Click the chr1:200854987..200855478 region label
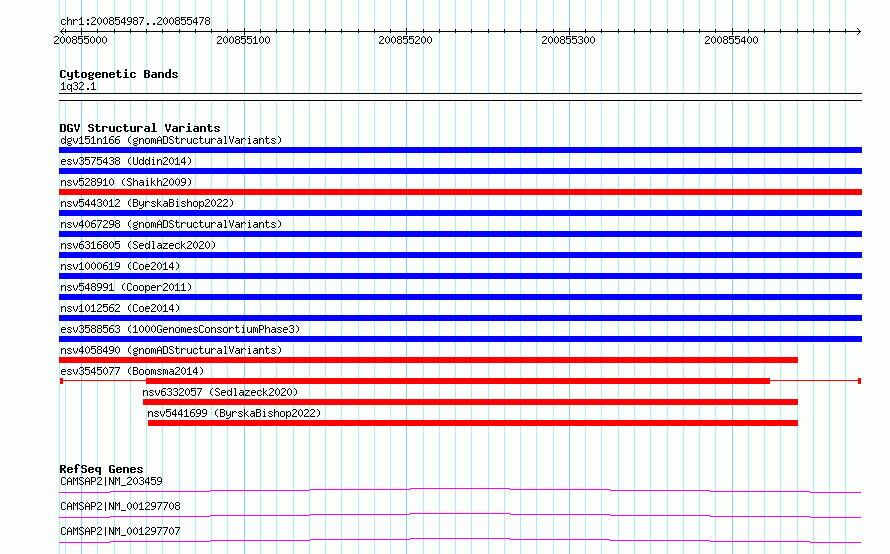890x554 pixels. (135, 22)
